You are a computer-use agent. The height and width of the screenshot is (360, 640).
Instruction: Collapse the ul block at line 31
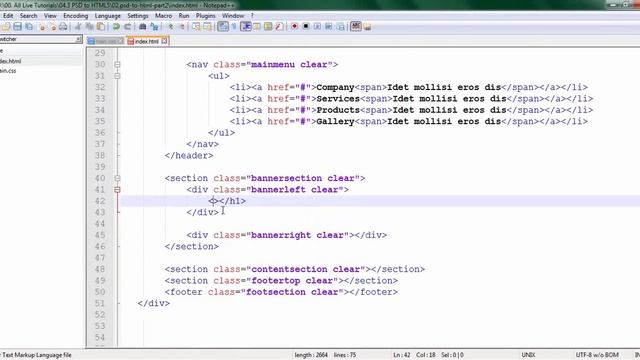[118, 76]
